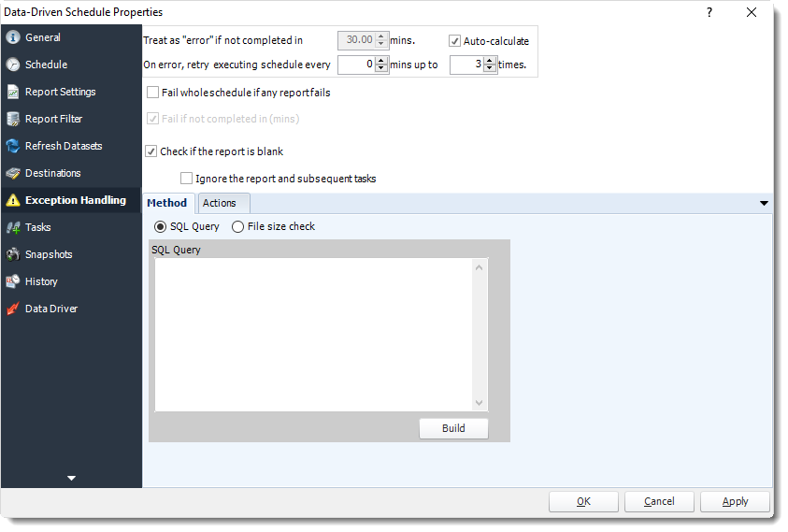
Task: Open Snapshots label in sidebar
Action: 49,254
